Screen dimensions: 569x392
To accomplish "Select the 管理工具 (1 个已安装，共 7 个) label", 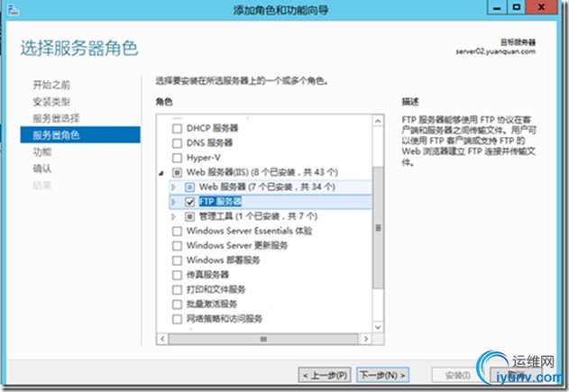I will pos(259,216).
